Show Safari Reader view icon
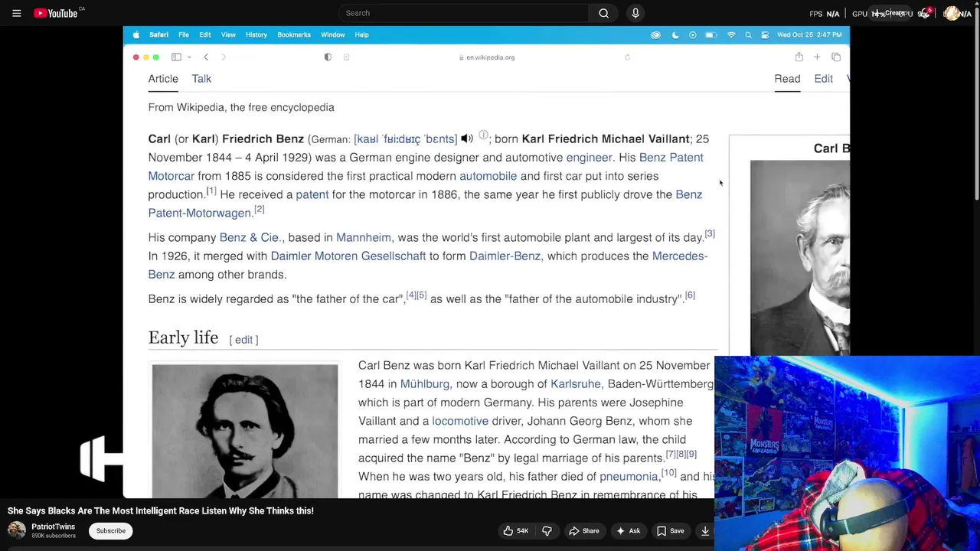This screenshot has width=980, height=551. click(x=346, y=57)
